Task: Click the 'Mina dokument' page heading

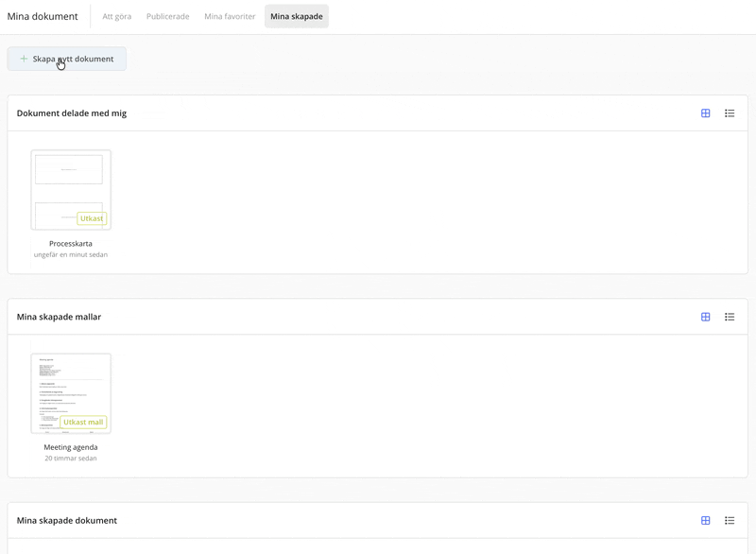Action: [43, 16]
